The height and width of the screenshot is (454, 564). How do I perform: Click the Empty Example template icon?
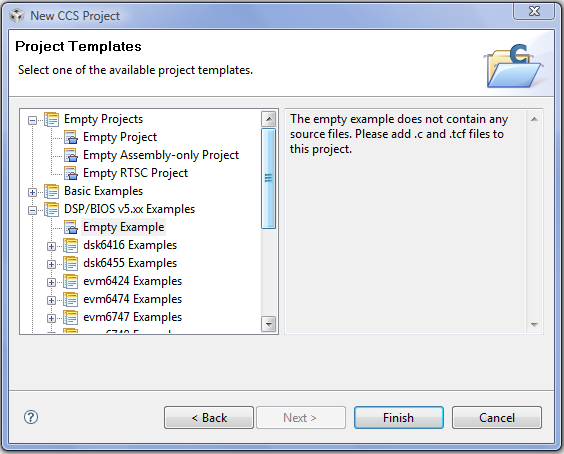(71, 227)
